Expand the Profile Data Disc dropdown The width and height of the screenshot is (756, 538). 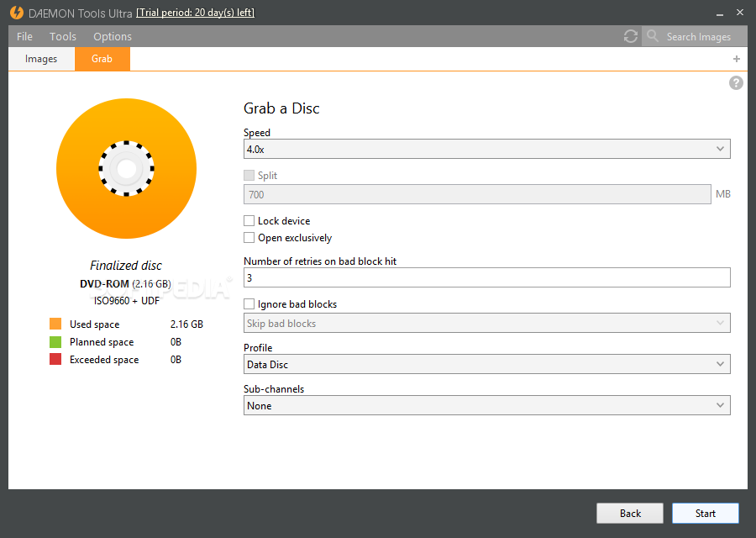point(487,364)
